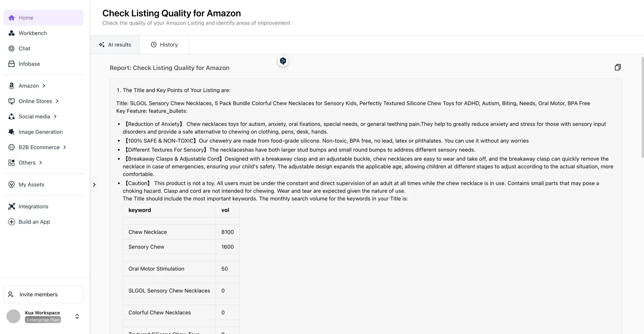644x334 pixels.
Task: Switch to the History tab
Action: (x=164, y=44)
